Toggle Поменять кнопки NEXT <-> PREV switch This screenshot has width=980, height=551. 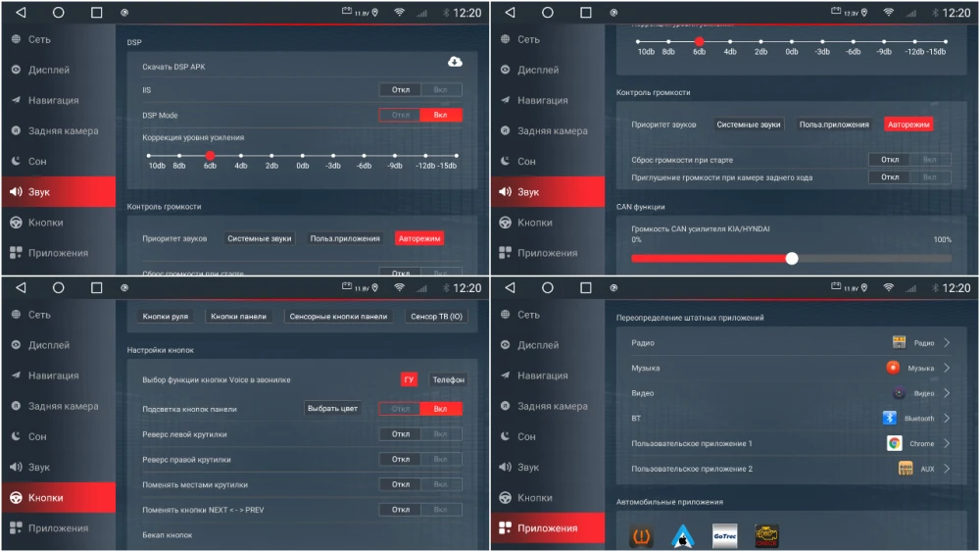(420, 509)
